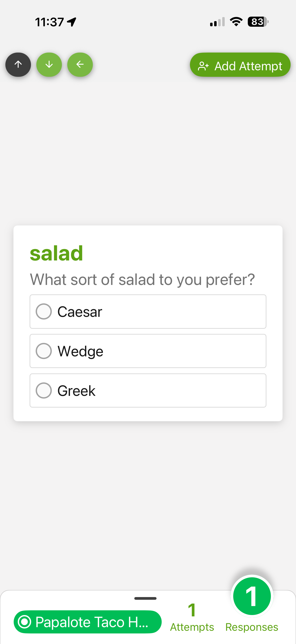Tap the green back arrow button

pos(80,64)
